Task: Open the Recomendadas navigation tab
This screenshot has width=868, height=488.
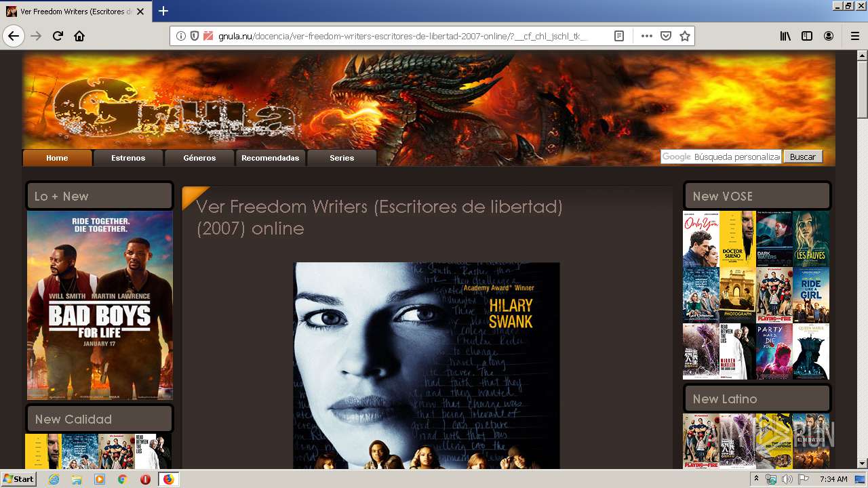Action: pyautogui.click(x=270, y=158)
